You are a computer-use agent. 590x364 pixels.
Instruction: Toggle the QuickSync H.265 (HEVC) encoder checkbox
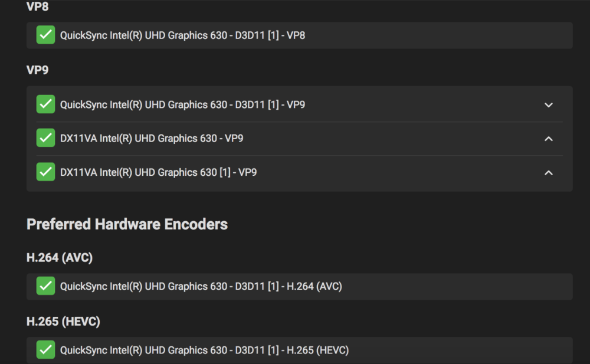coord(45,350)
